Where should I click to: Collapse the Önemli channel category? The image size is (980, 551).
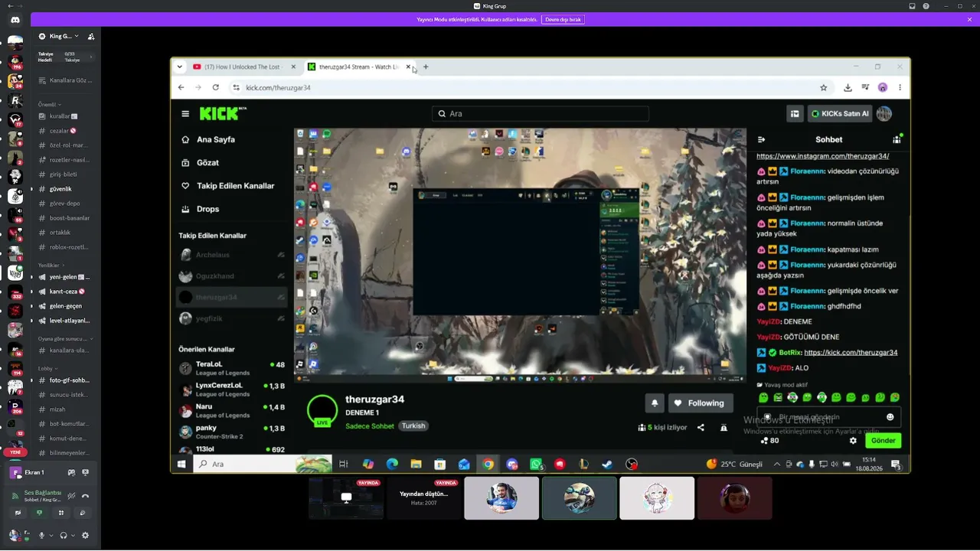[x=48, y=104]
